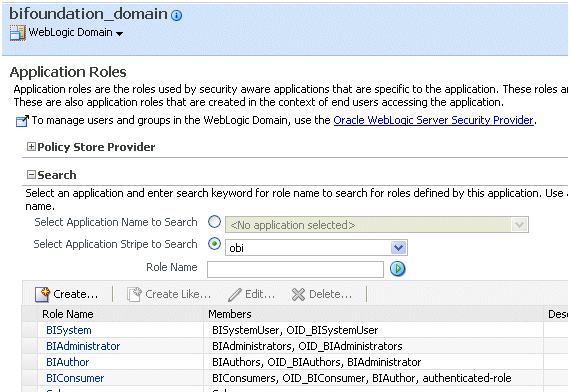Click the external link icon before 'To manage users'

click(22, 121)
